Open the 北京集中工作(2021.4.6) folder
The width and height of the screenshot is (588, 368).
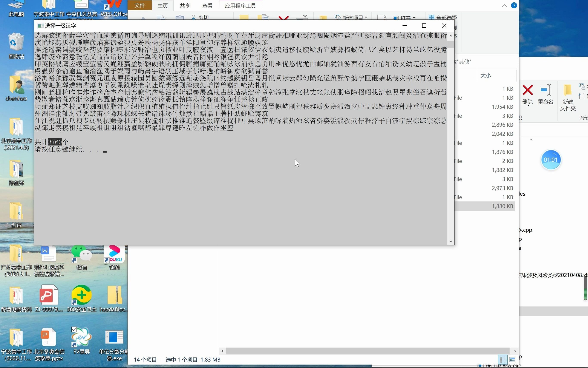16,134
